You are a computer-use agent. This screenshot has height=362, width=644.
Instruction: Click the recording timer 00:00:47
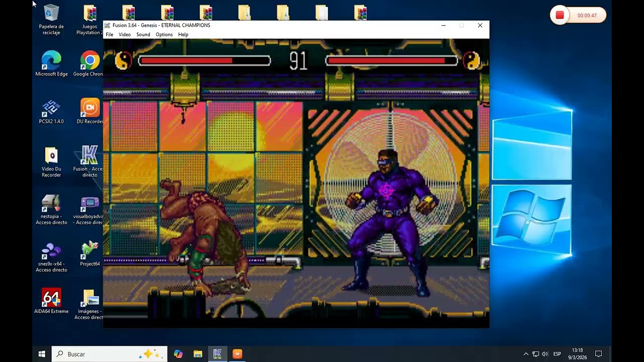tap(587, 16)
